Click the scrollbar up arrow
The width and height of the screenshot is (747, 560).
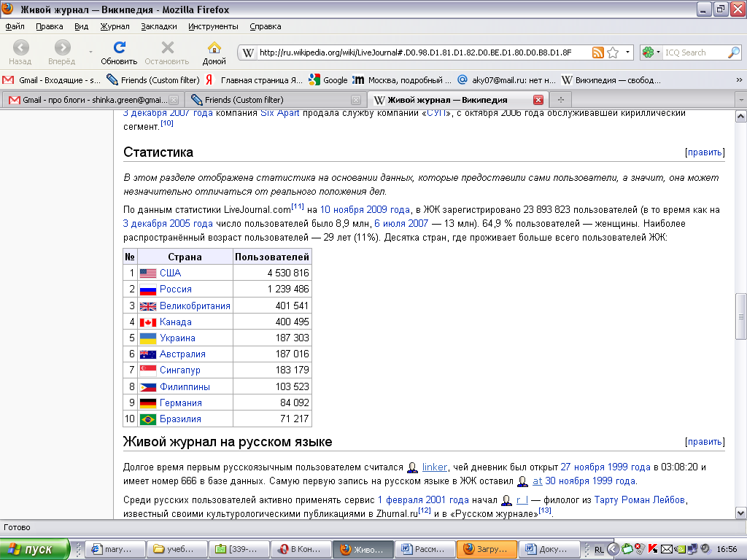[x=741, y=116]
